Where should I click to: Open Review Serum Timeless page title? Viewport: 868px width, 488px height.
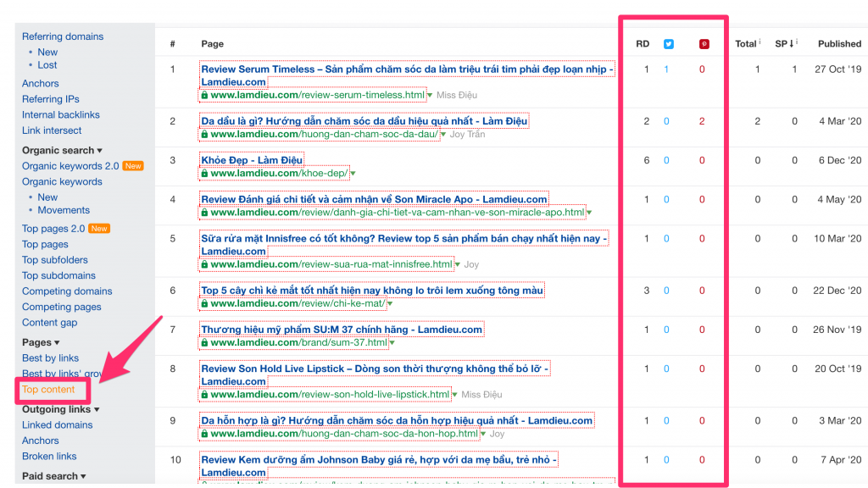pyautogui.click(x=407, y=75)
